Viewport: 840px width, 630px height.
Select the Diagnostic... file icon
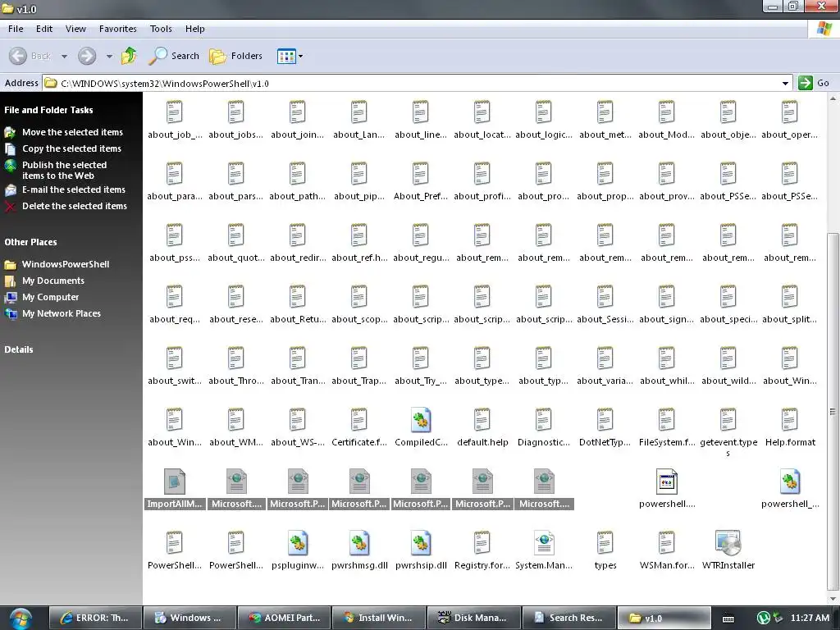[544, 420]
